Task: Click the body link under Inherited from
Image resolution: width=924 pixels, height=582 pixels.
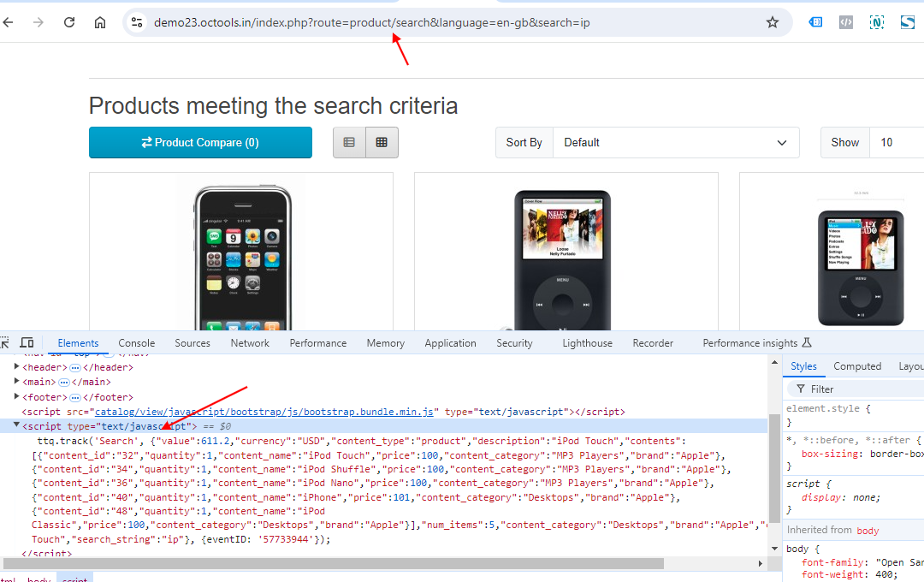Action: click(x=868, y=531)
